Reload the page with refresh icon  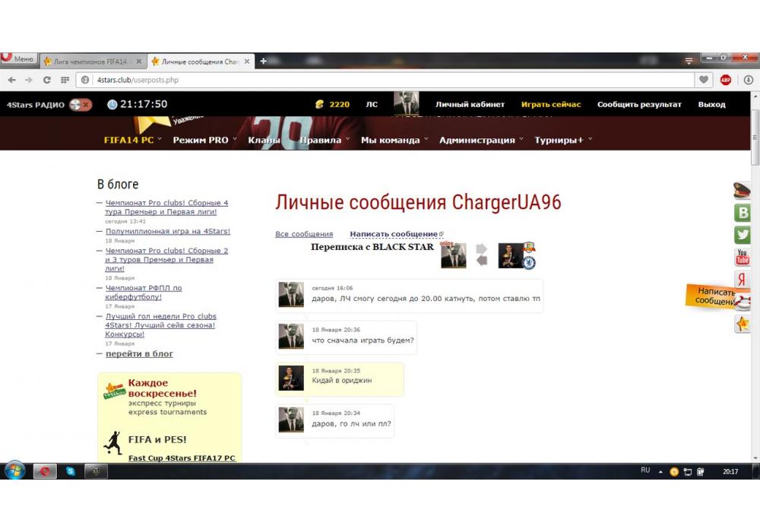[47, 80]
